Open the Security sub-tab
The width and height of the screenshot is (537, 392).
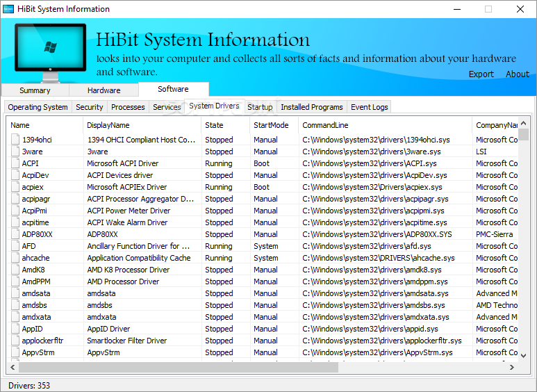[x=90, y=107]
